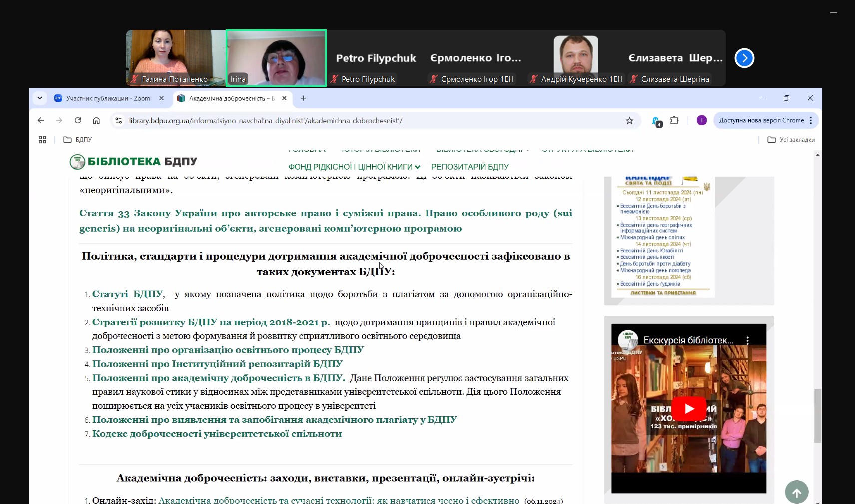Click the scroll-to-top arrow button
The width and height of the screenshot is (855, 504).
click(796, 492)
